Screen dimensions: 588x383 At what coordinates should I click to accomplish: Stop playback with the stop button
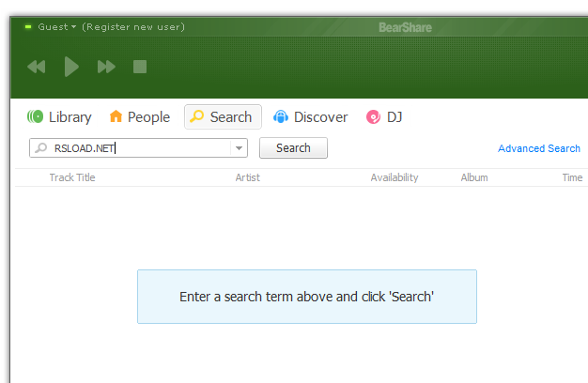140,67
